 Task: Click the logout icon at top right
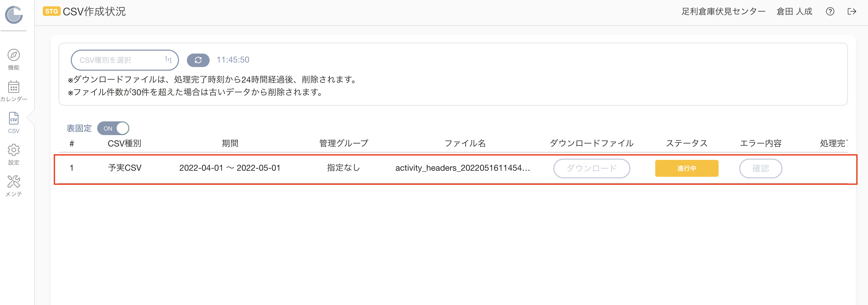pos(851,11)
